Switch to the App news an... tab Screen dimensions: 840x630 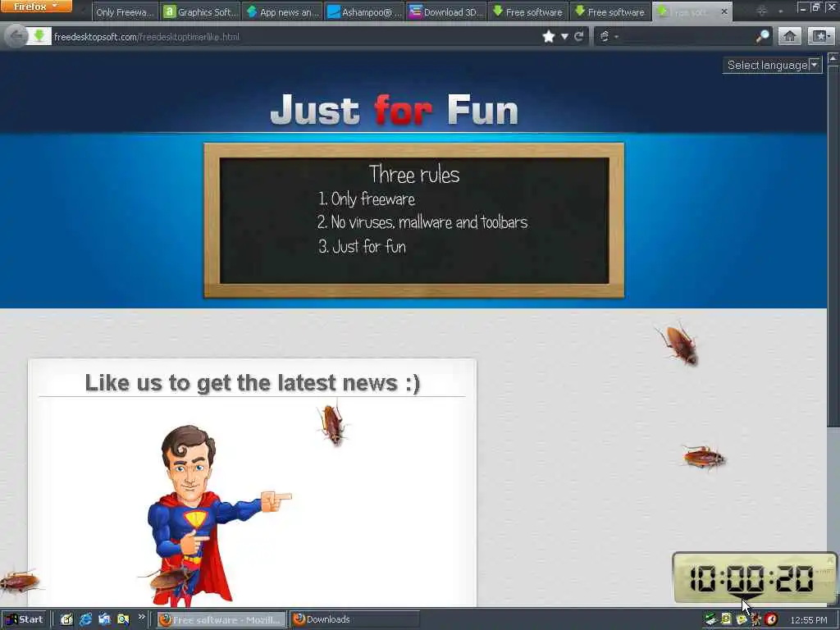pos(282,11)
